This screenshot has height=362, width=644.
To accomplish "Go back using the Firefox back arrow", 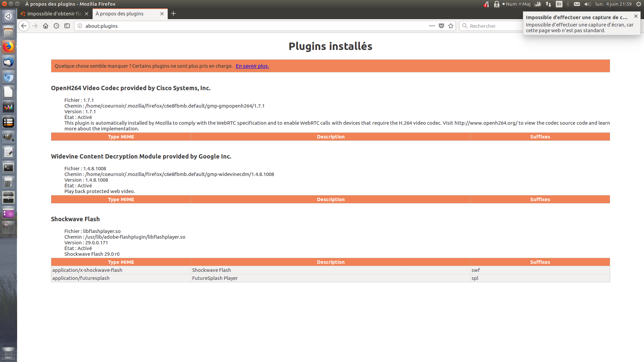I will pos(24,26).
